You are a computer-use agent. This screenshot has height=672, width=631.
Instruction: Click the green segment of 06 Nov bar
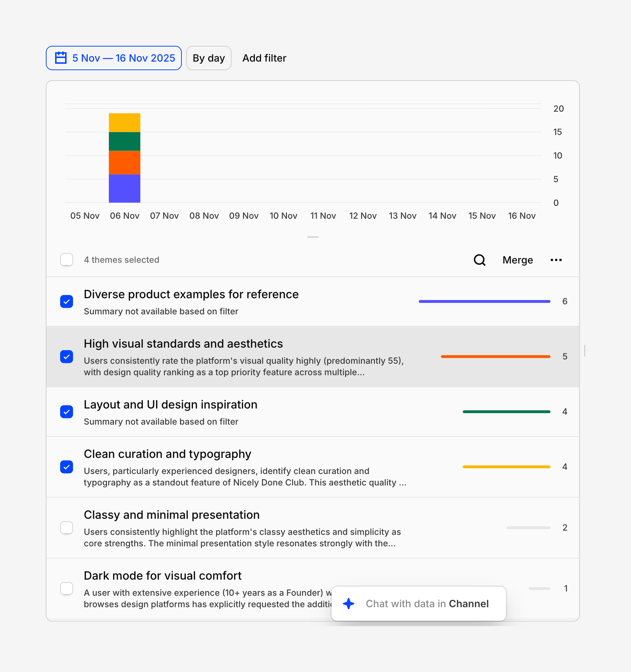click(x=125, y=141)
